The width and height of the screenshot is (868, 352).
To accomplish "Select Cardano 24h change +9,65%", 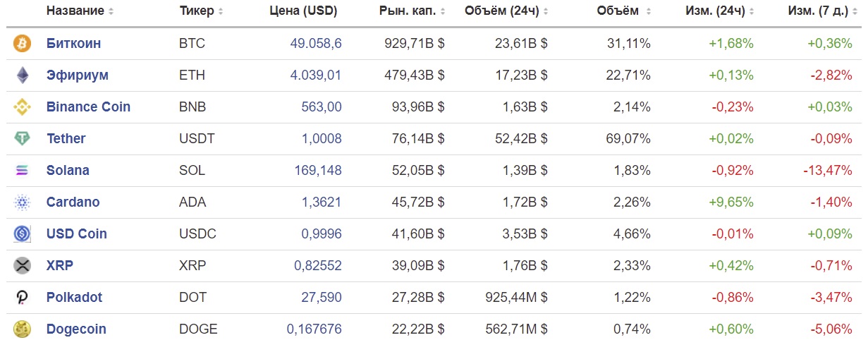I will pos(731,202).
